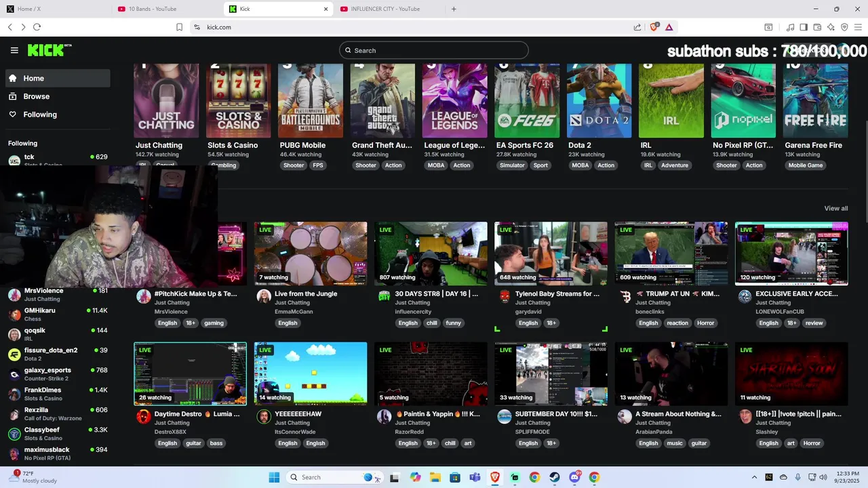Go forward in browser history

tap(23, 27)
